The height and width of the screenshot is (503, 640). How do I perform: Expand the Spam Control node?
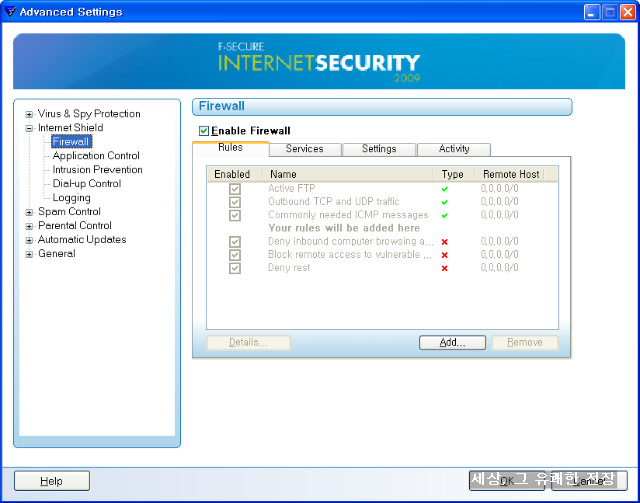(x=29, y=212)
